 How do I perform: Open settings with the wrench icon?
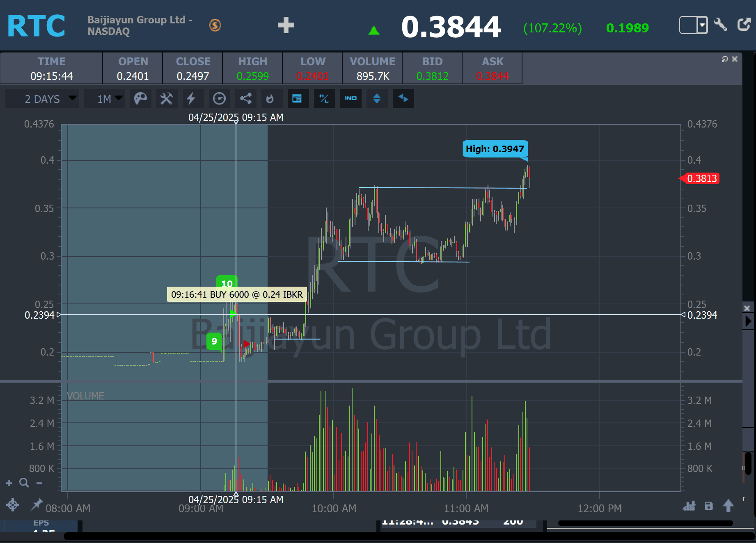coord(720,25)
